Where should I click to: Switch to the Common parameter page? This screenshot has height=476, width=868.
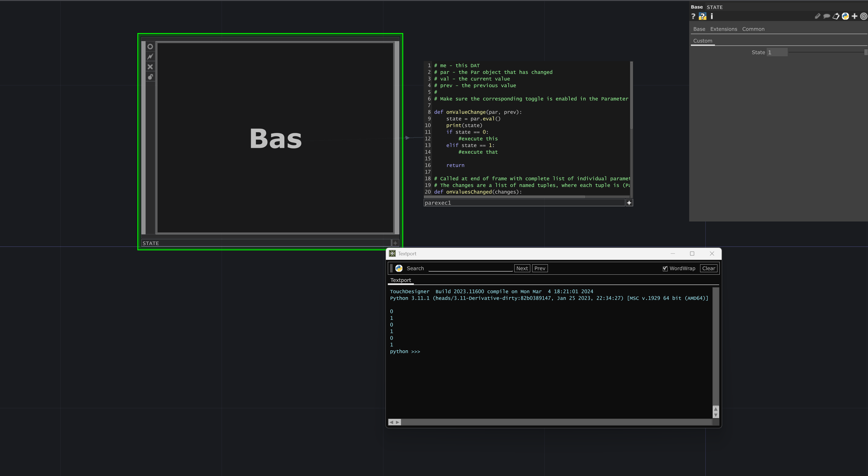pyautogui.click(x=753, y=29)
